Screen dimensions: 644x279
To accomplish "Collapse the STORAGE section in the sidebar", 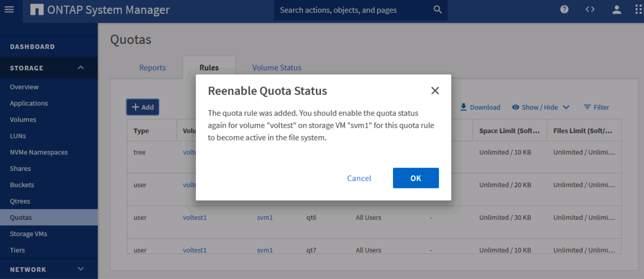I will pyautogui.click(x=81, y=67).
